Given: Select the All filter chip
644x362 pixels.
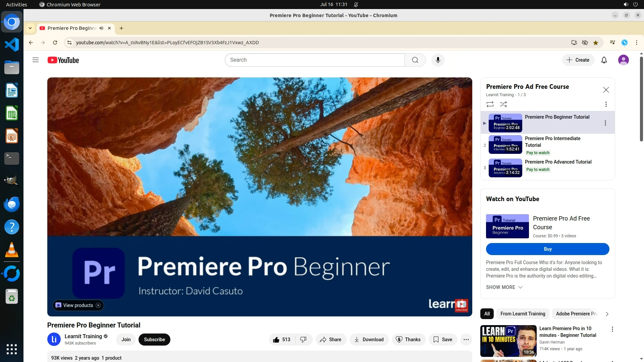Looking at the screenshot, I should [x=487, y=314].
